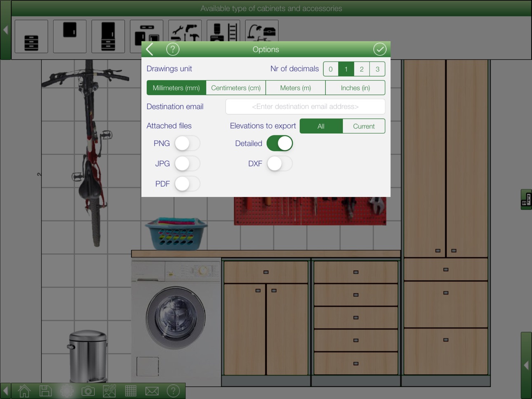The height and width of the screenshot is (399, 532).
Task: Go back from the Options dialog
Action: click(x=150, y=50)
